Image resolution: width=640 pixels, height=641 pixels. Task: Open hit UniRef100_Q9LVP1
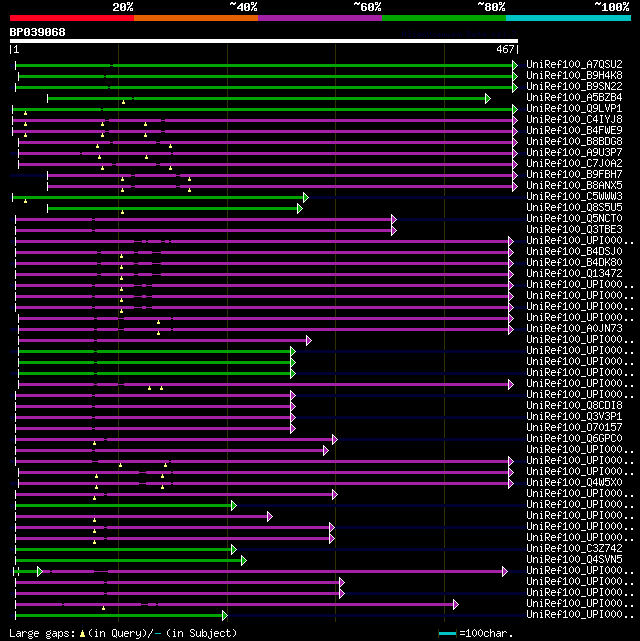tap(574, 109)
